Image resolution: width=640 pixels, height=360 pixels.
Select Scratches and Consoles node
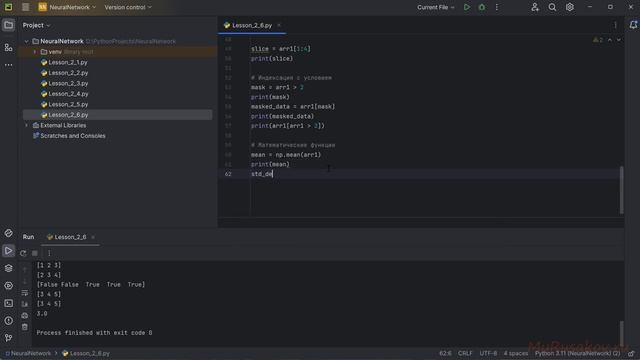pos(69,136)
